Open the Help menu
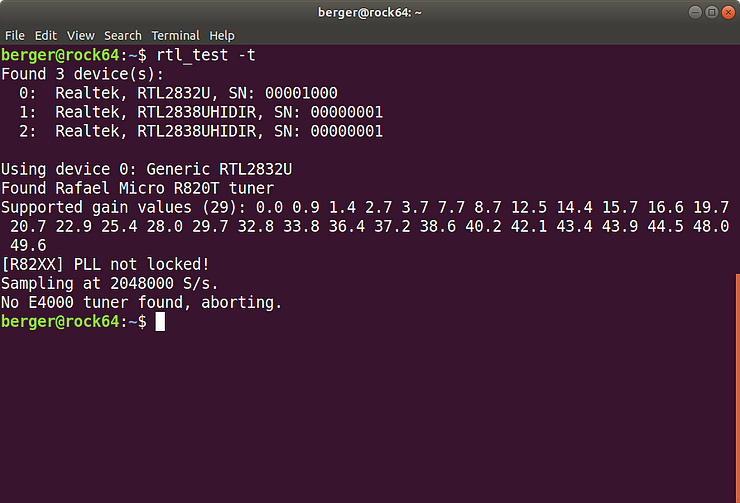 222,35
